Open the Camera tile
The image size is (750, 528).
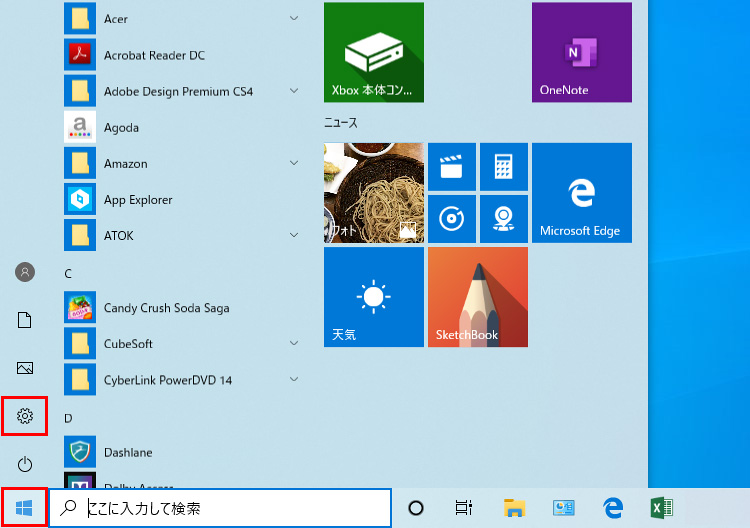click(503, 219)
